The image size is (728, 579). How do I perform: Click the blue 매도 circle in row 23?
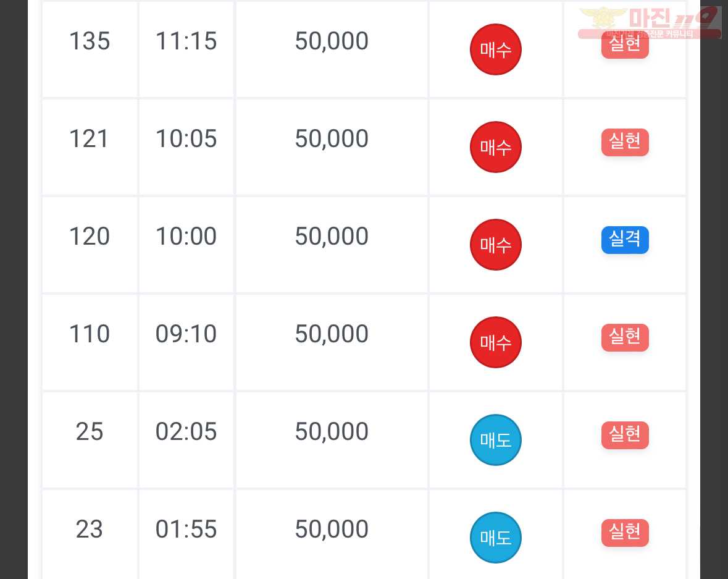coord(495,537)
